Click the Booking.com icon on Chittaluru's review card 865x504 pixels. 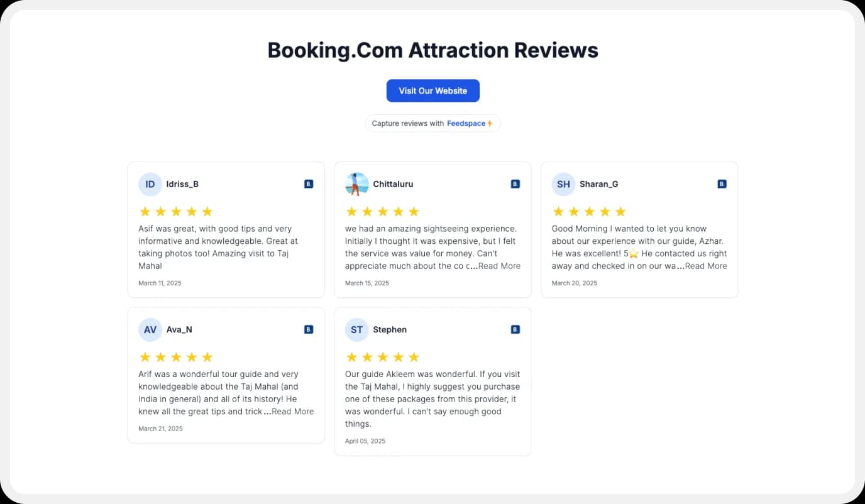pyautogui.click(x=514, y=184)
